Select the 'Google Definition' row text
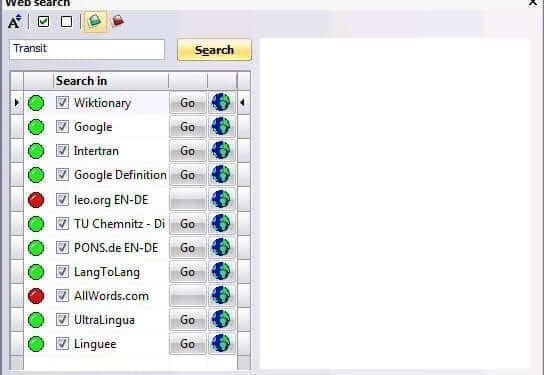Screen dimensions: 544x375 [x=120, y=175]
